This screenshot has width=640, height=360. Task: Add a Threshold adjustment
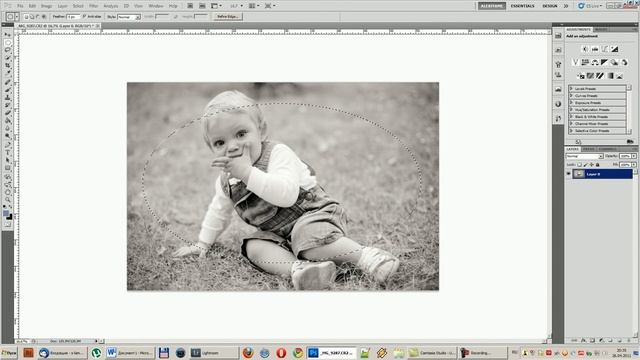[600, 76]
